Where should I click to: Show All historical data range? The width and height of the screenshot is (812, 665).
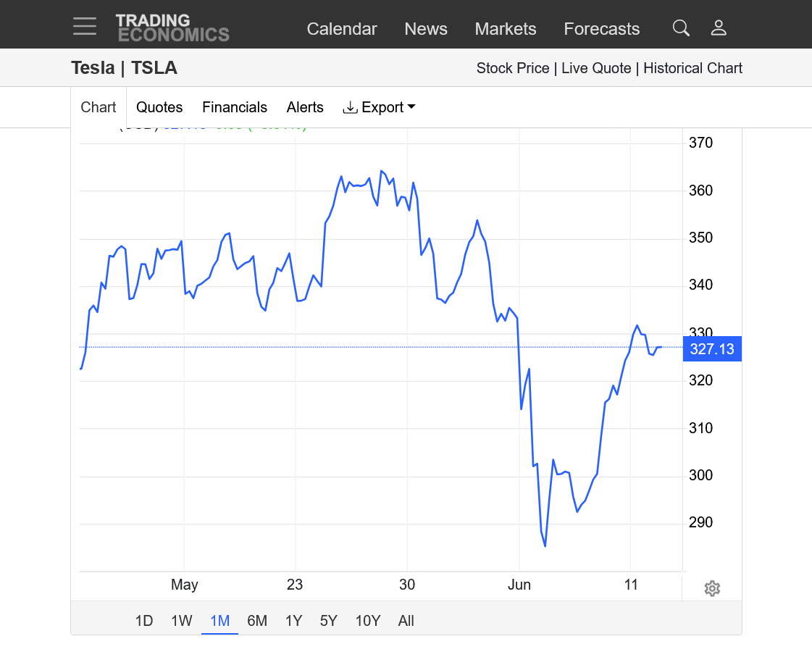406,621
